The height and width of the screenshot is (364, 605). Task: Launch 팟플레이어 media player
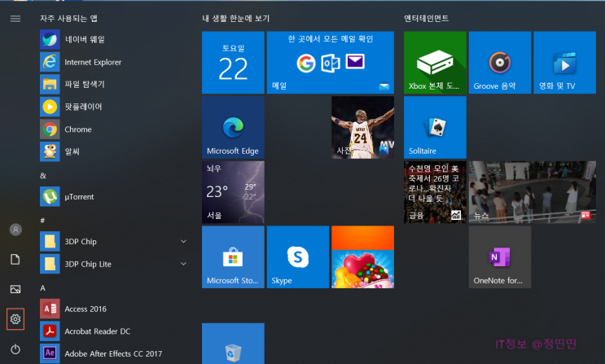coord(114,107)
